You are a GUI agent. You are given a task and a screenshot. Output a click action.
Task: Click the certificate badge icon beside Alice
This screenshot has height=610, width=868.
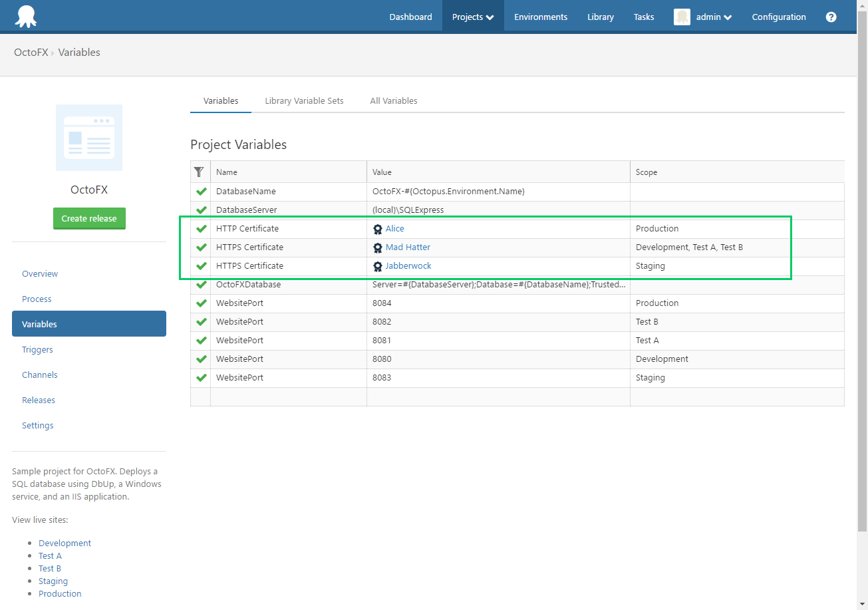pos(378,228)
